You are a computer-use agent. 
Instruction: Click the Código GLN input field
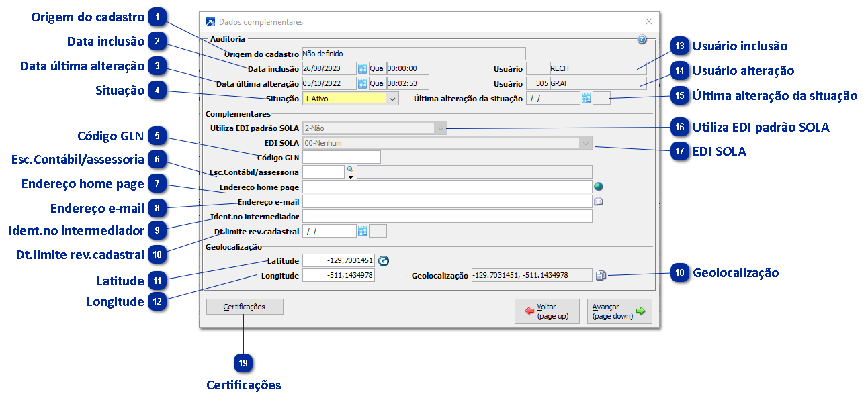point(341,158)
